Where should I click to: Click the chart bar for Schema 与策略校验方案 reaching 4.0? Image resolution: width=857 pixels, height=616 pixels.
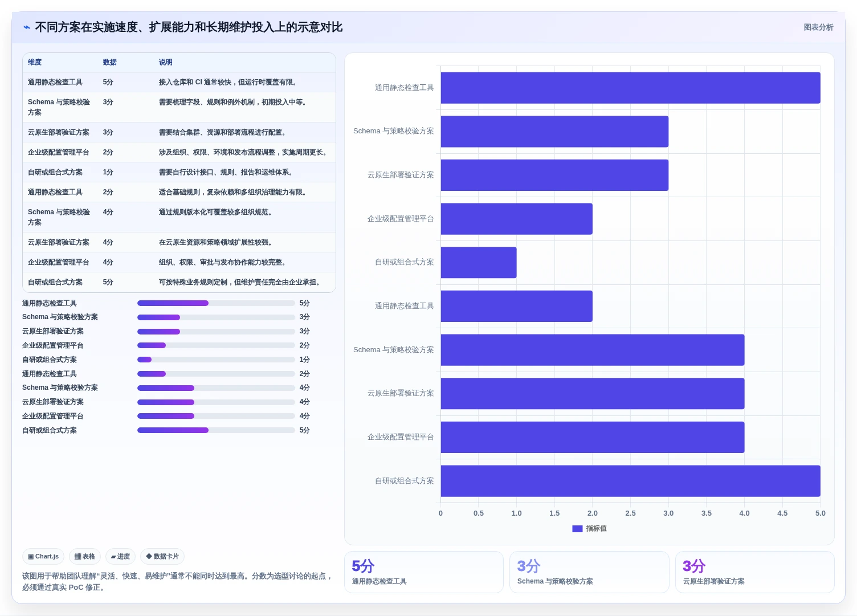click(x=593, y=350)
